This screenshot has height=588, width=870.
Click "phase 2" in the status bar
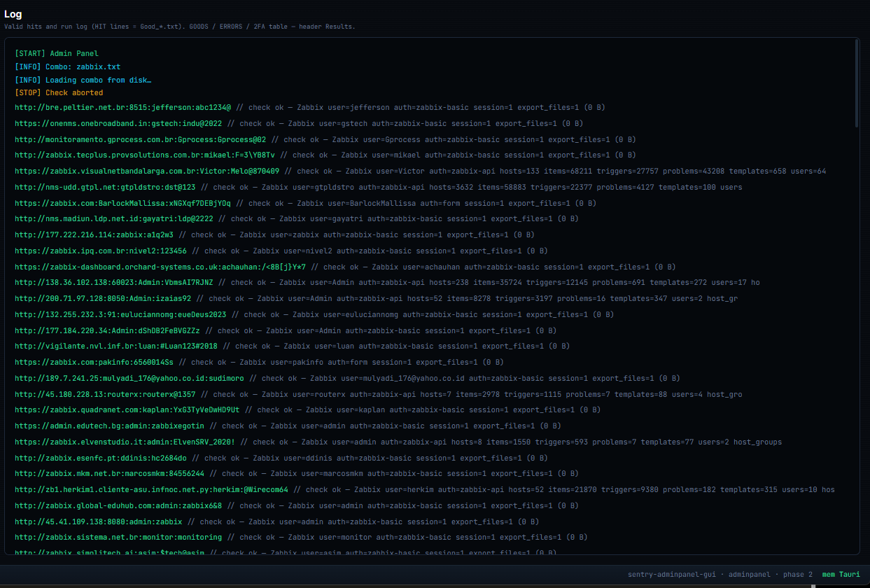click(x=798, y=575)
